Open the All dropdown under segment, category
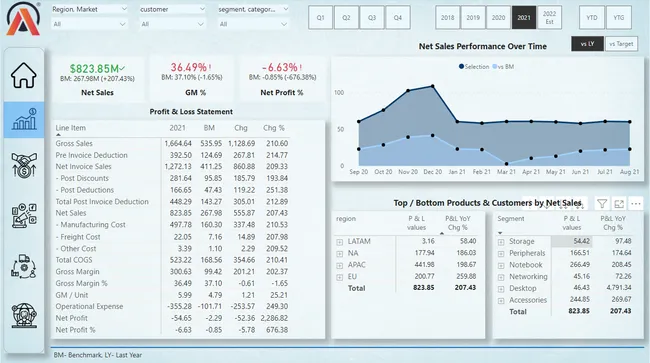Image resolution: width=650 pixels, height=363 pixels. pyautogui.click(x=253, y=24)
